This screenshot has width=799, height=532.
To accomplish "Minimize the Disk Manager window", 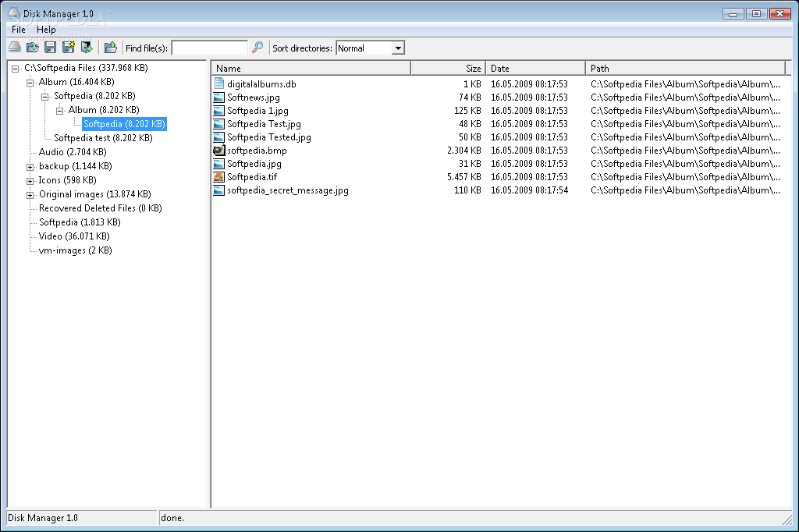I will pyautogui.click(x=733, y=14).
